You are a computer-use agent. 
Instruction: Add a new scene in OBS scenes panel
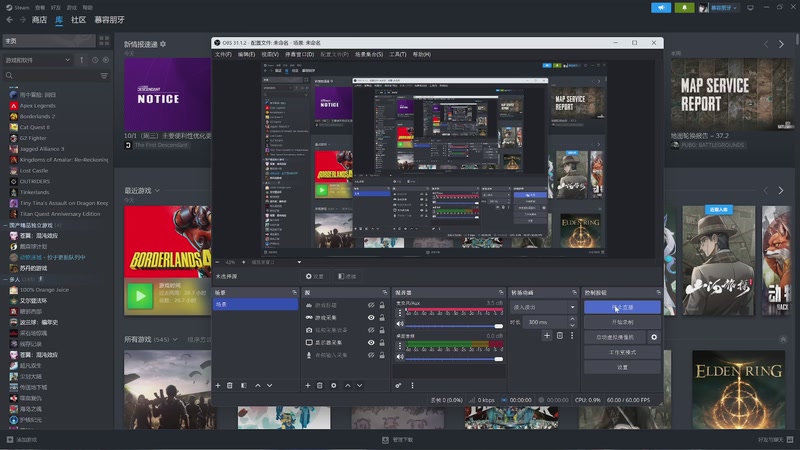(x=218, y=386)
